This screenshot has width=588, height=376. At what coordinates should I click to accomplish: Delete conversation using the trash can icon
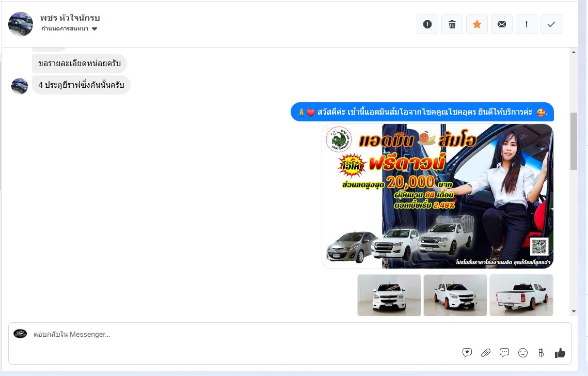tap(452, 24)
